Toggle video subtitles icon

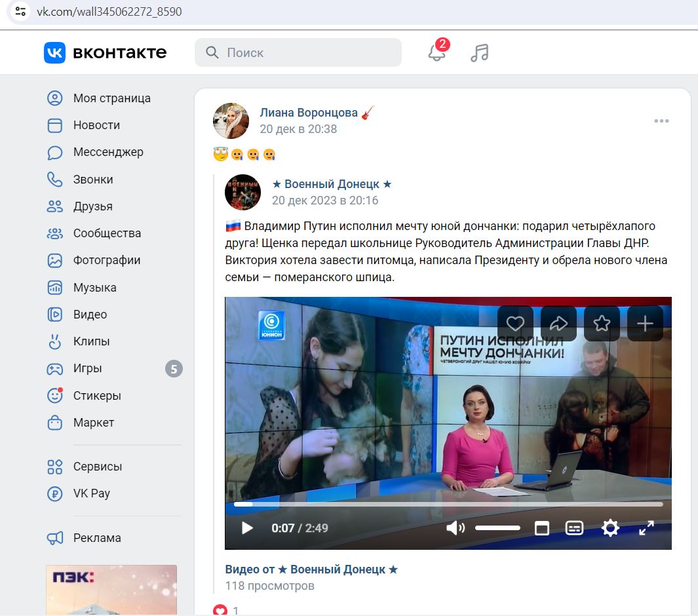574,528
